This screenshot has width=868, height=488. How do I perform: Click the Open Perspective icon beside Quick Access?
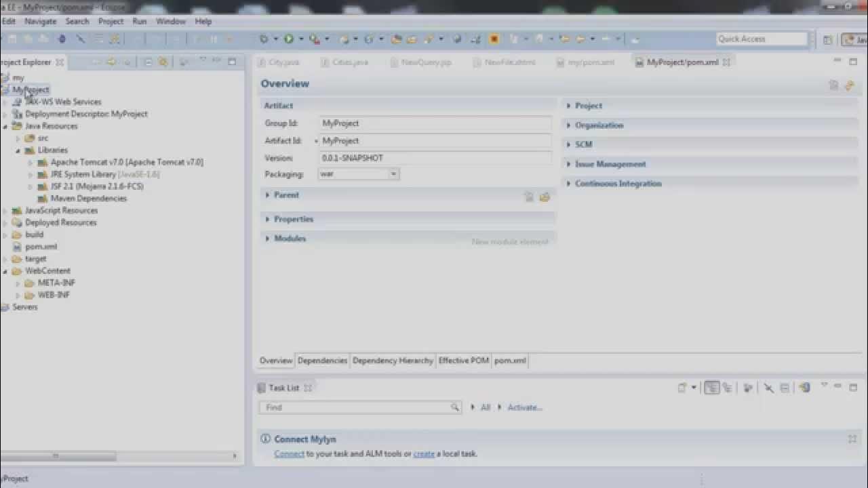[827, 40]
